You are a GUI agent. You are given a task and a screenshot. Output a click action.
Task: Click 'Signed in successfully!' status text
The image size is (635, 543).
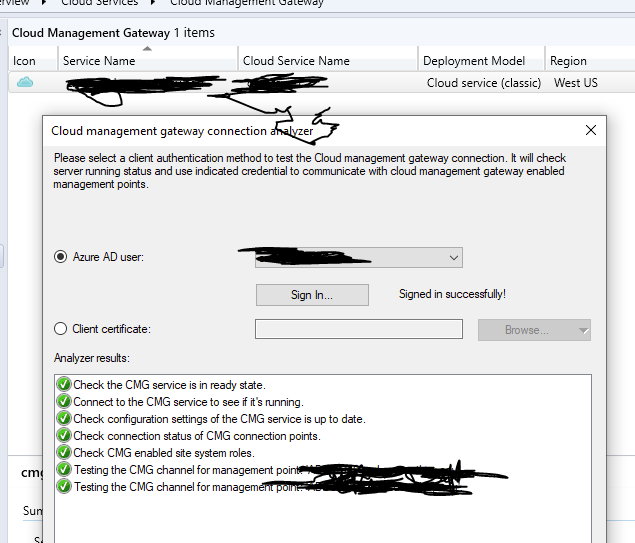(452, 294)
